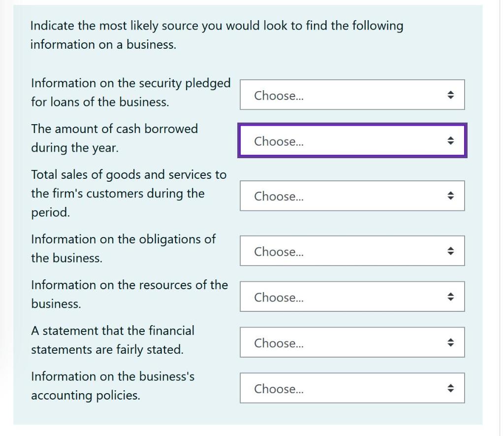Select the question text about cash borrowed
504x436 pixels.
(114, 138)
